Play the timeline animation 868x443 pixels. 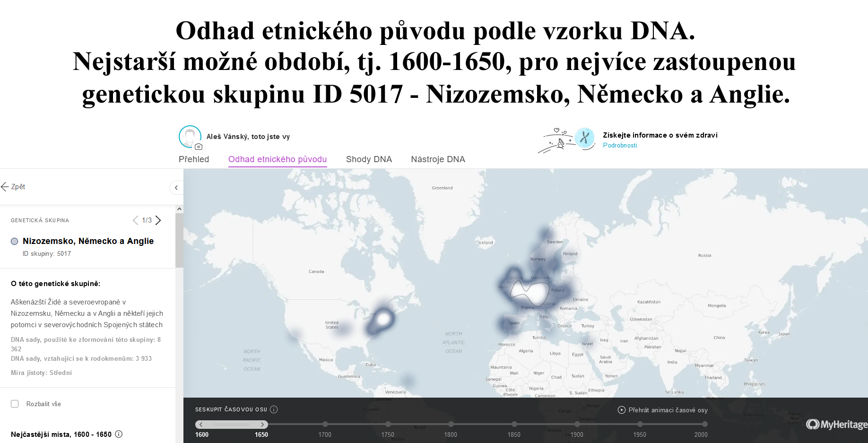[622, 410]
